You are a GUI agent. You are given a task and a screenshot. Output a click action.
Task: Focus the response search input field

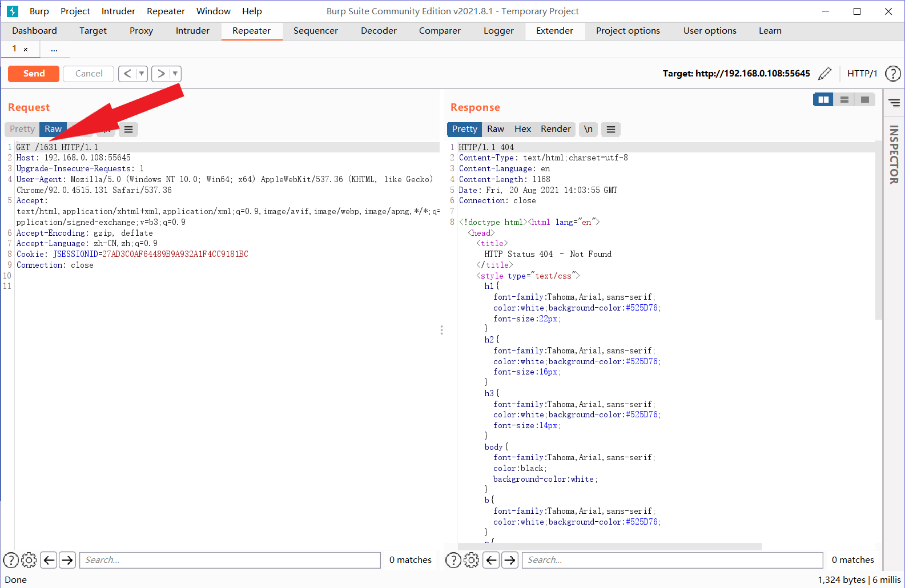(x=673, y=560)
